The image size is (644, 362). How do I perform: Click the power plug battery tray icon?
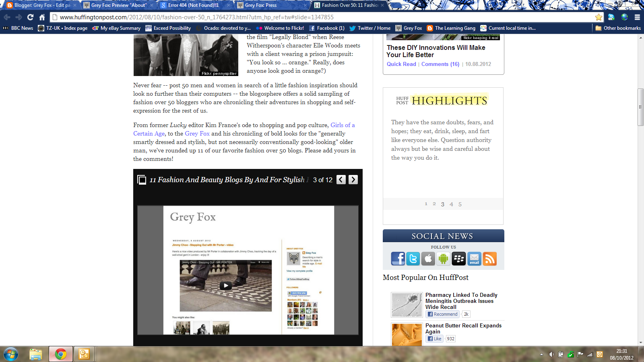coord(561,354)
